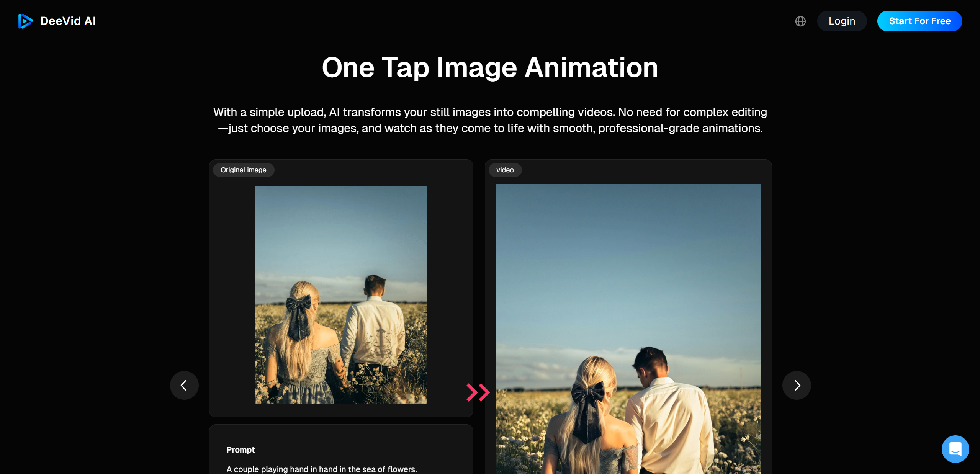
Task: Open the chat support bubble
Action: [955, 449]
